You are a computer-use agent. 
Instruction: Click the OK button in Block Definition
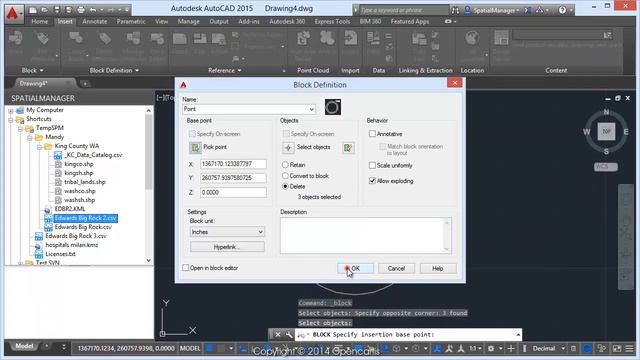click(355, 268)
